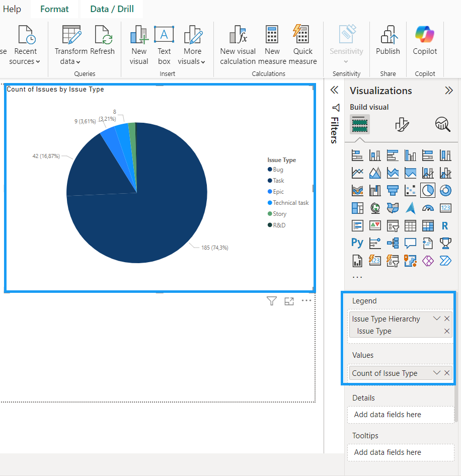
Task: Expand the Count of Issue Type dropdown
Action: click(437, 373)
